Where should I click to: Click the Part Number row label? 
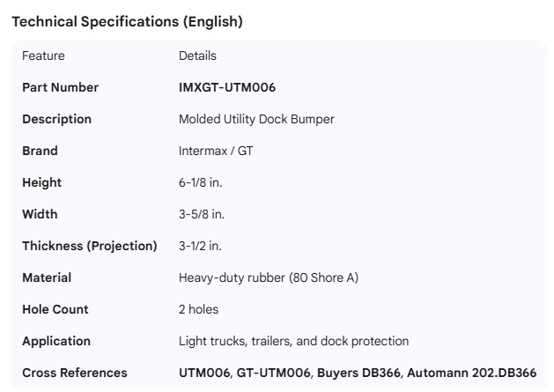point(60,87)
